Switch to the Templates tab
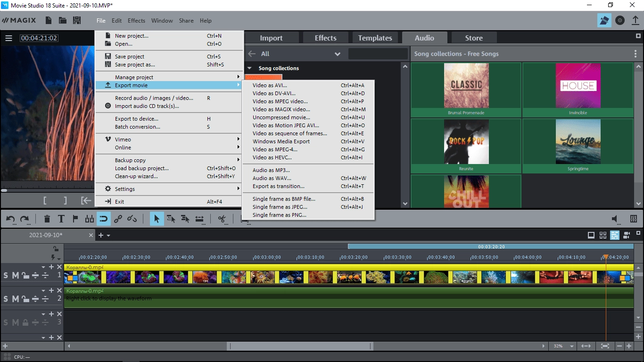Viewport: 644px width, 362px height. coord(375,38)
